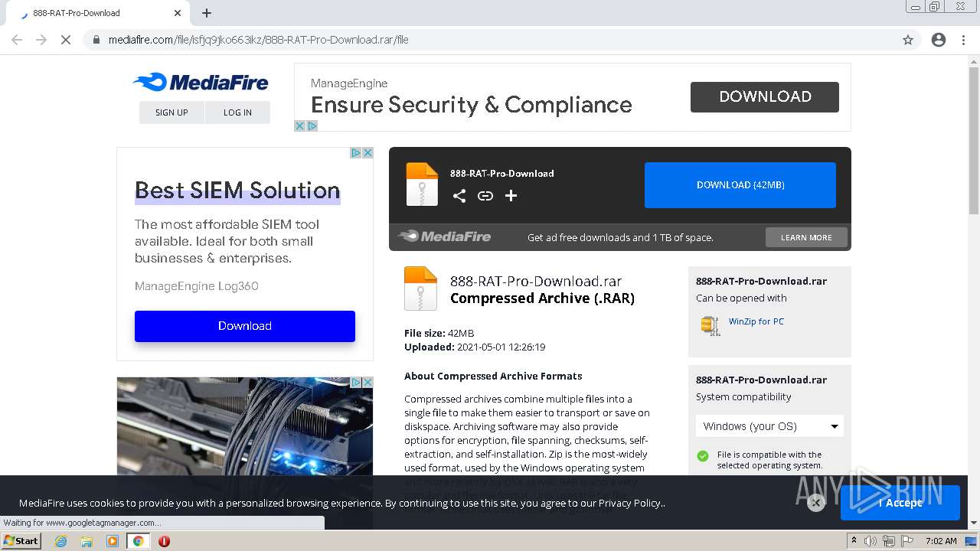The height and width of the screenshot is (551, 980).
Task: Open the Windows Start menu
Action: 21,541
